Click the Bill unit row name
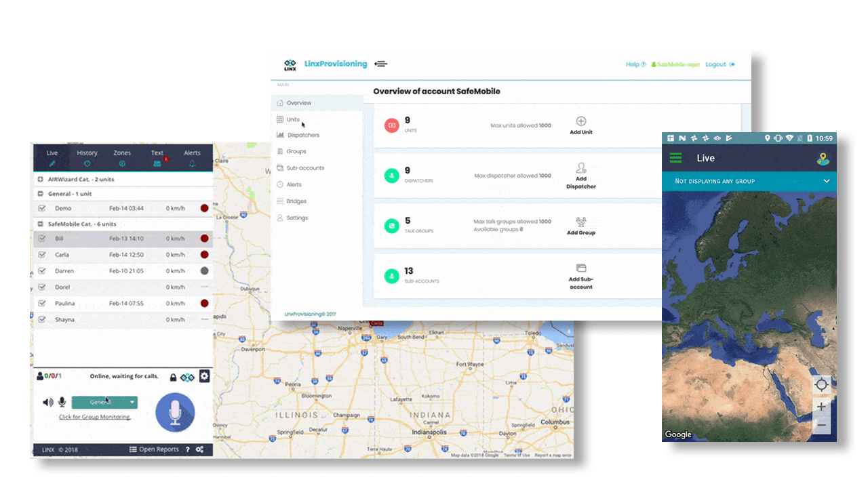This screenshot has height=488, width=868. click(x=59, y=239)
